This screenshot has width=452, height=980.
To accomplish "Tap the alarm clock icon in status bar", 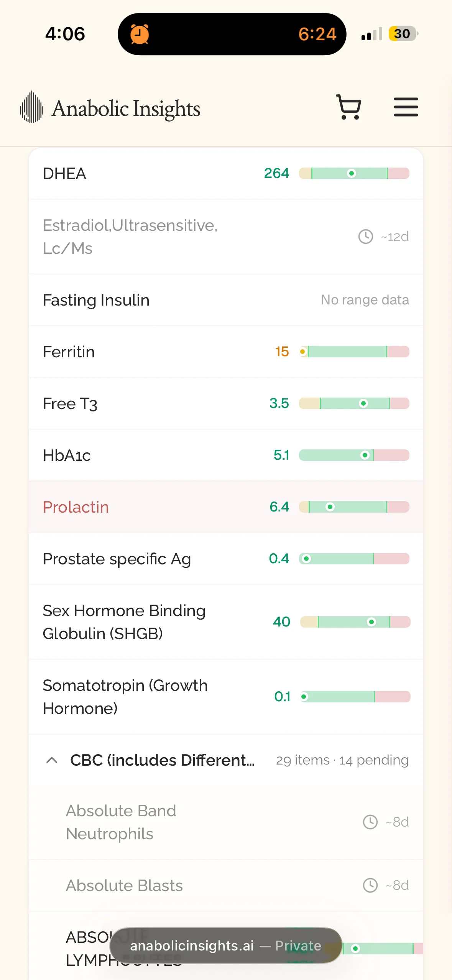I will (x=140, y=34).
